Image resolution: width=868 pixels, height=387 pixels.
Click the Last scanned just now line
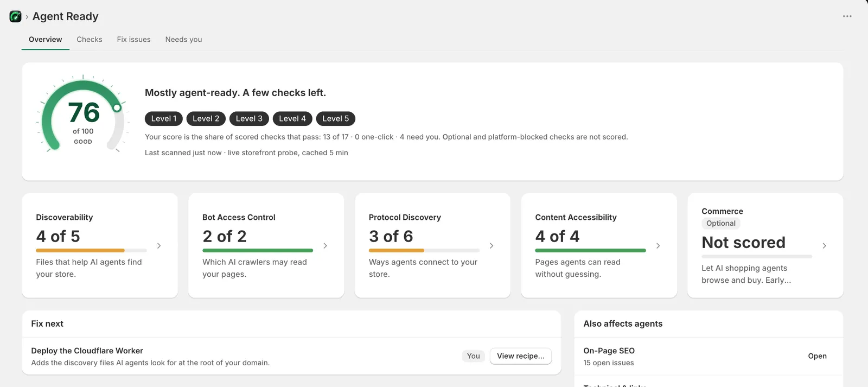(246, 153)
